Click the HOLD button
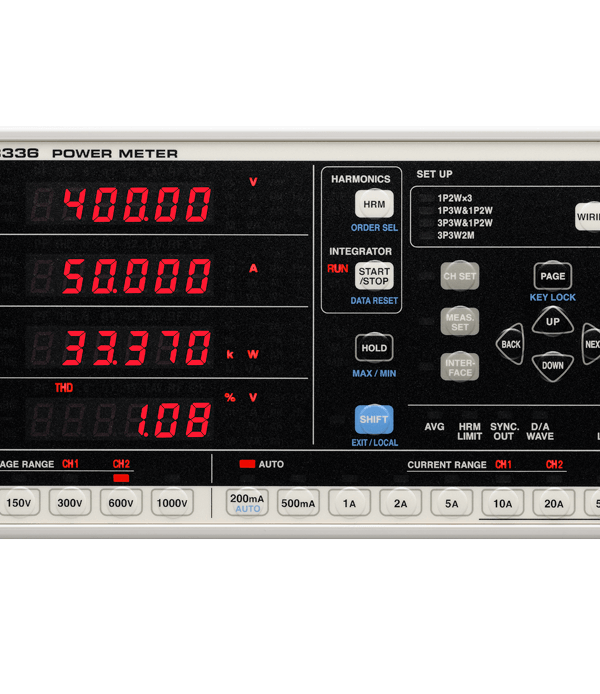Image resolution: width=600 pixels, height=694 pixels. [374, 348]
